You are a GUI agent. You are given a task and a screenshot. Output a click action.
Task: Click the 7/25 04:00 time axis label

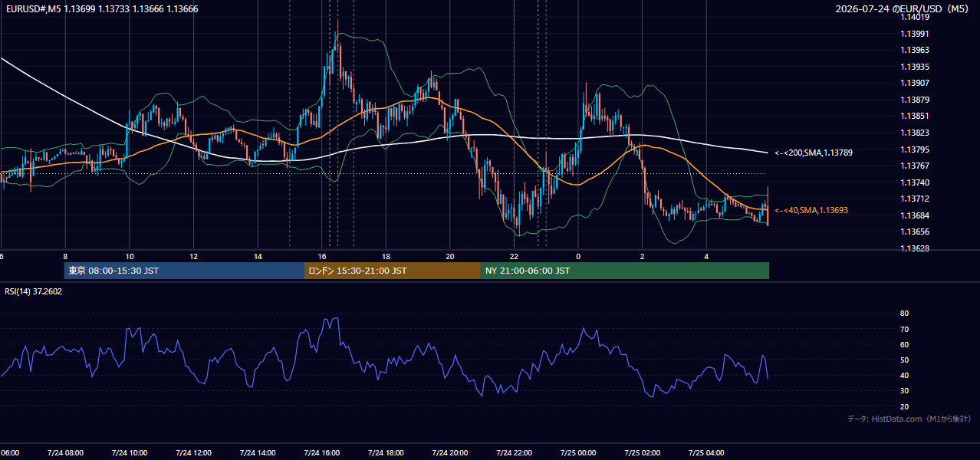click(x=706, y=452)
